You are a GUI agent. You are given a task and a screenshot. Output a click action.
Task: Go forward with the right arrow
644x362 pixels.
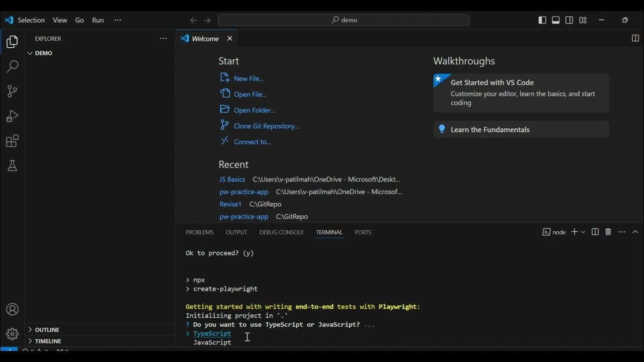207,20
